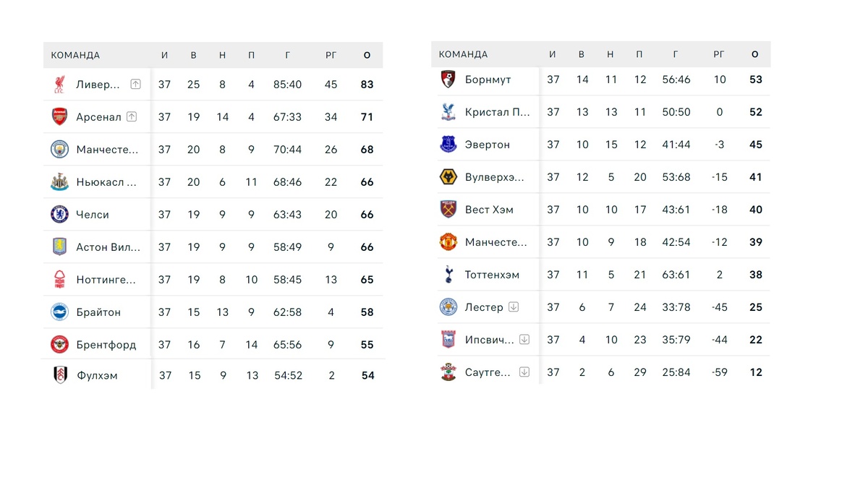Click the Wolverhampton wolf logo
Image resolution: width=868 pixels, height=488 pixels.
[448, 177]
